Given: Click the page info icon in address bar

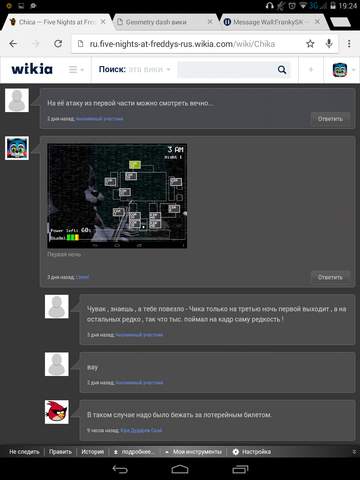Looking at the screenshot, I should point(80,44).
